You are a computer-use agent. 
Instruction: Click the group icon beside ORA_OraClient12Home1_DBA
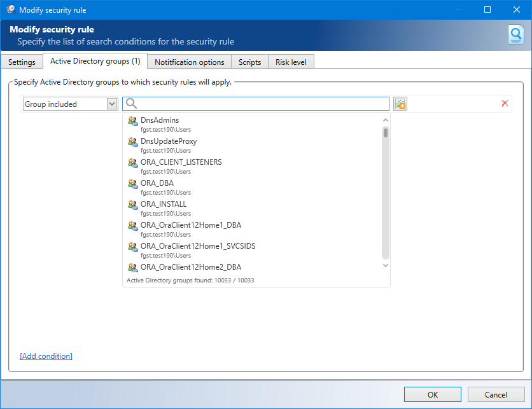pos(132,226)
